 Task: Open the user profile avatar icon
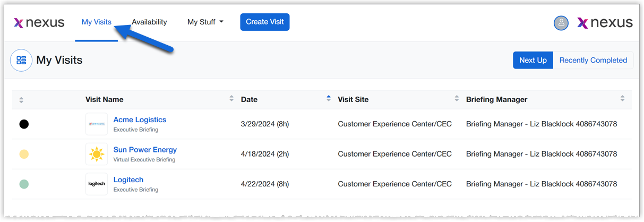[561, 23]
